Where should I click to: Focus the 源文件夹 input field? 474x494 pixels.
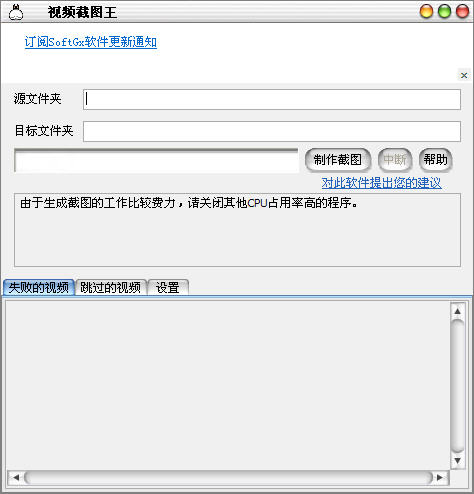272,99
